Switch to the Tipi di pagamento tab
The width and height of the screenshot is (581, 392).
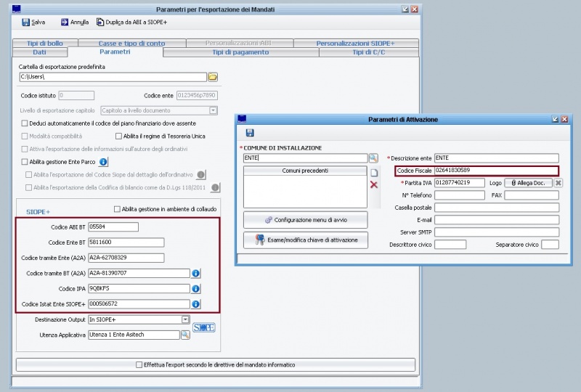tap(240, 52)
